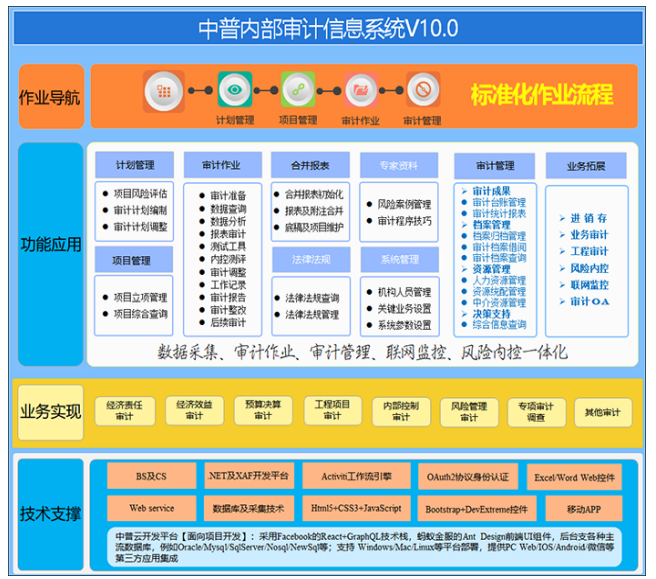Open the 业务拓展 header
Screen dimensions: 656x579
pyautogui.click(x=586, y=166)
